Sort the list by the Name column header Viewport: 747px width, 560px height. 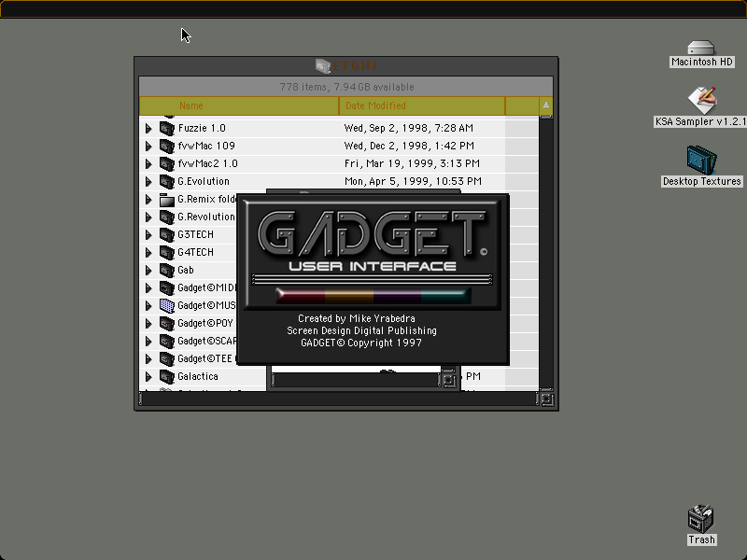[x=239, y=105]
